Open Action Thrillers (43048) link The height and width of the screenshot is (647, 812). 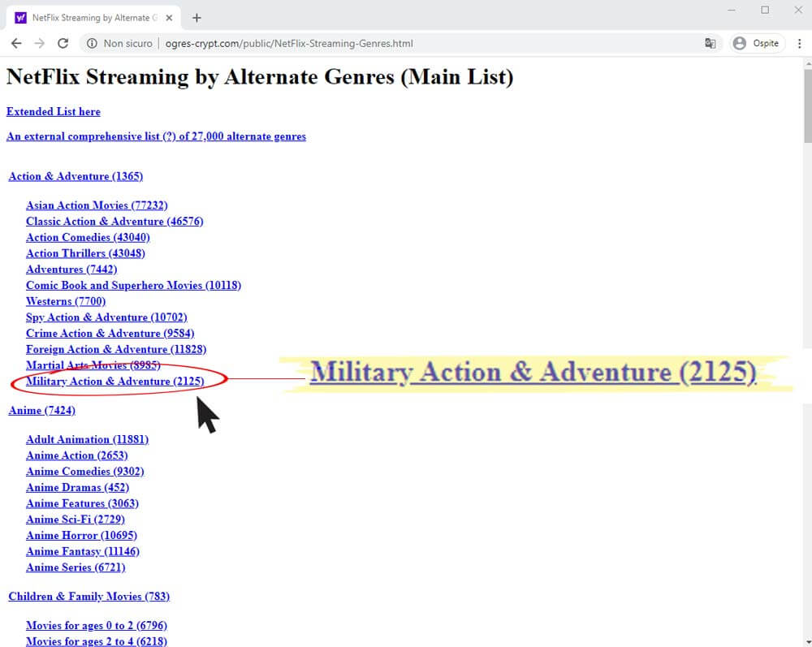(85, 253)
